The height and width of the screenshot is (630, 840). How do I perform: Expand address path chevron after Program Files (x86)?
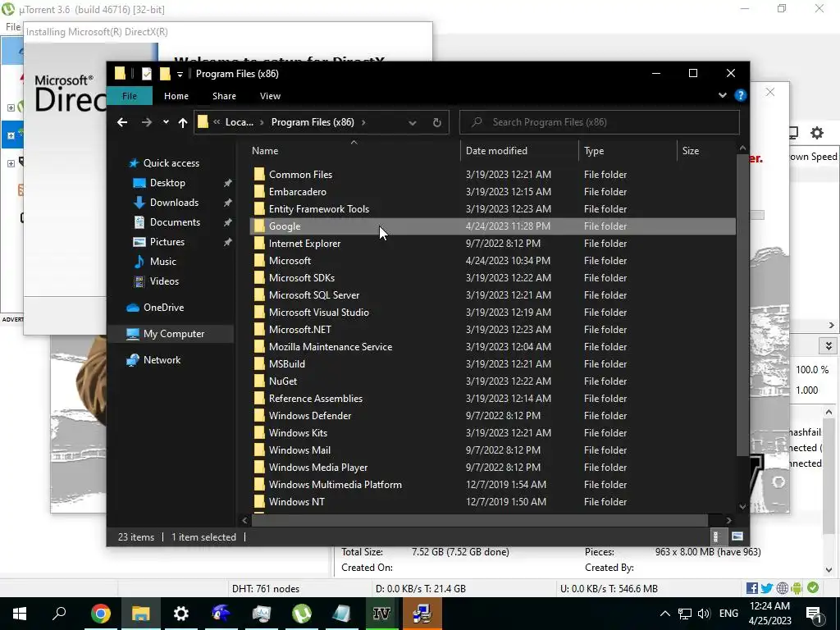pos(363,122)
